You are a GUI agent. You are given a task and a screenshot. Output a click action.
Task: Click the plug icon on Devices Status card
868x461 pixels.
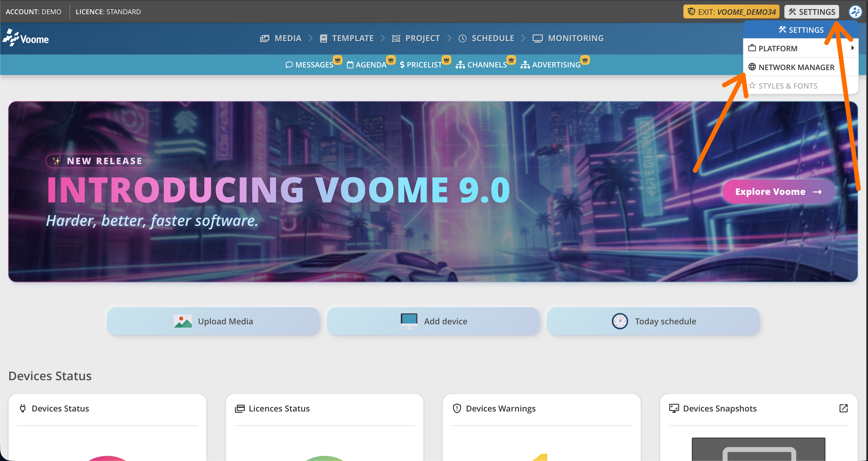tap(23, 408)
